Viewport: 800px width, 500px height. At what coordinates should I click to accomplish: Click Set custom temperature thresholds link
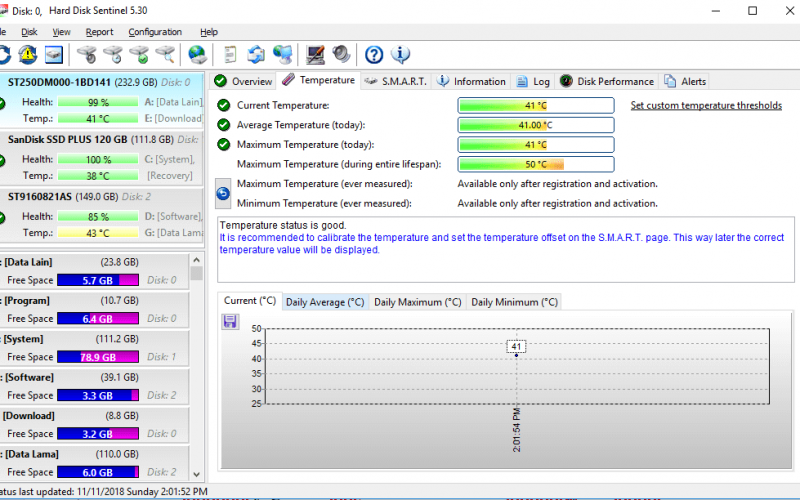(x=706, y=106)
